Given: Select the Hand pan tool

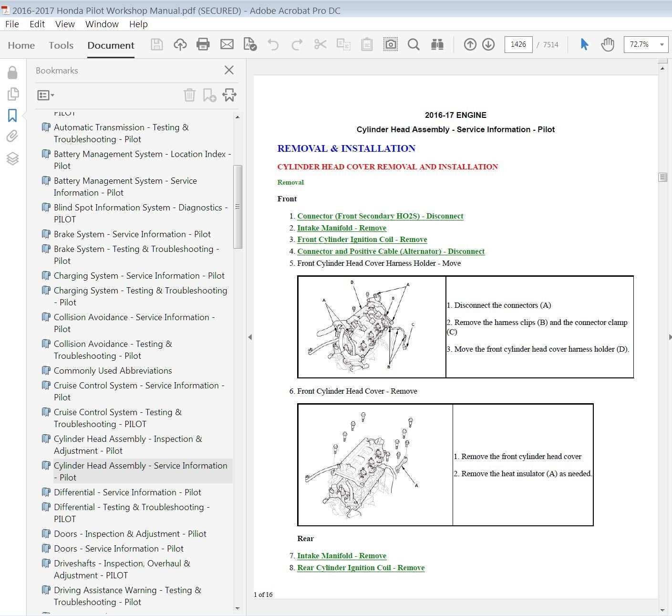Looking at the screenshot, I should (607, 44).
